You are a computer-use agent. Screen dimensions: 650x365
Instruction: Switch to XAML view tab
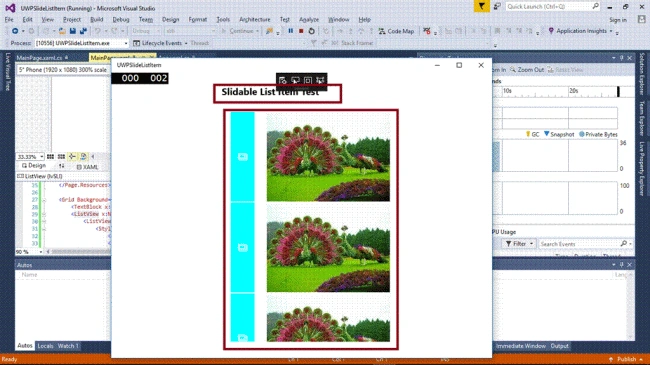(87, 167)
